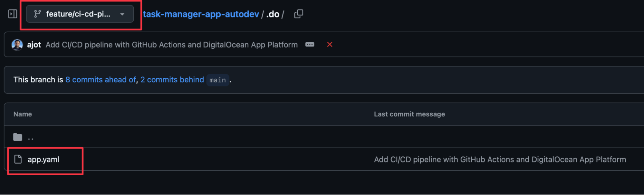The height and width of the screenshot is (195, 644).
Task: Click the 'main' branch label
Action: pos(218,80)
